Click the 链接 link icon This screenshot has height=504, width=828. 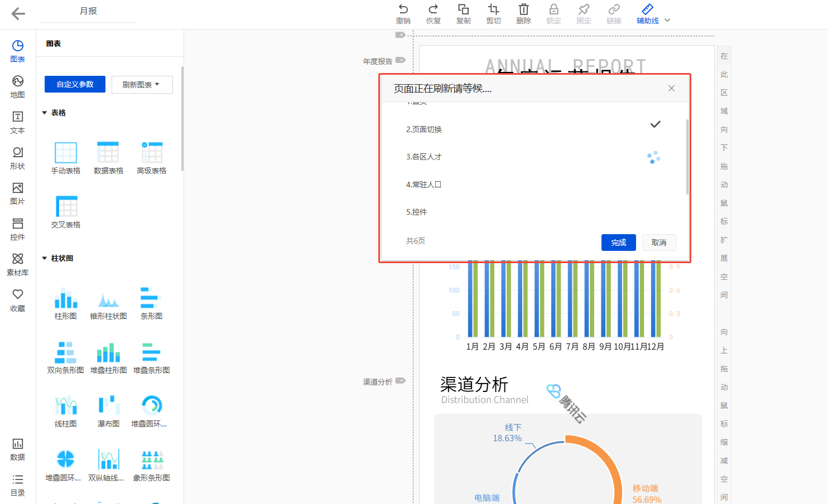[614, 9]
